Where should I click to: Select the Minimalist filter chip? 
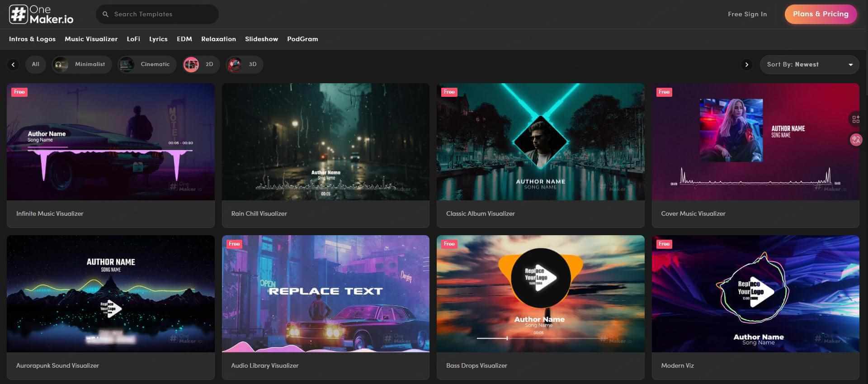[81, 64]
